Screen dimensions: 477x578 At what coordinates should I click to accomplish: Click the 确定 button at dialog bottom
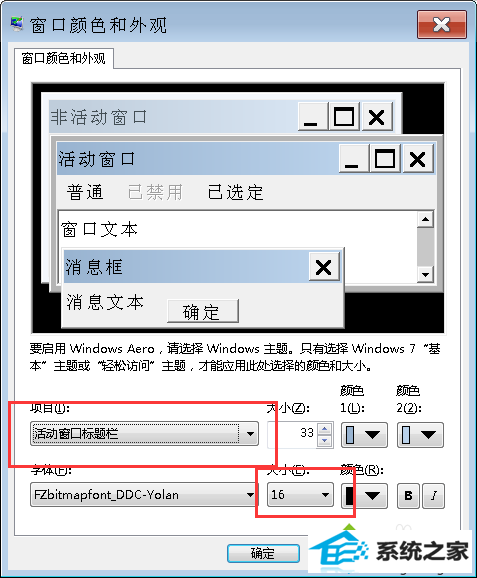[x=263, y=553]
